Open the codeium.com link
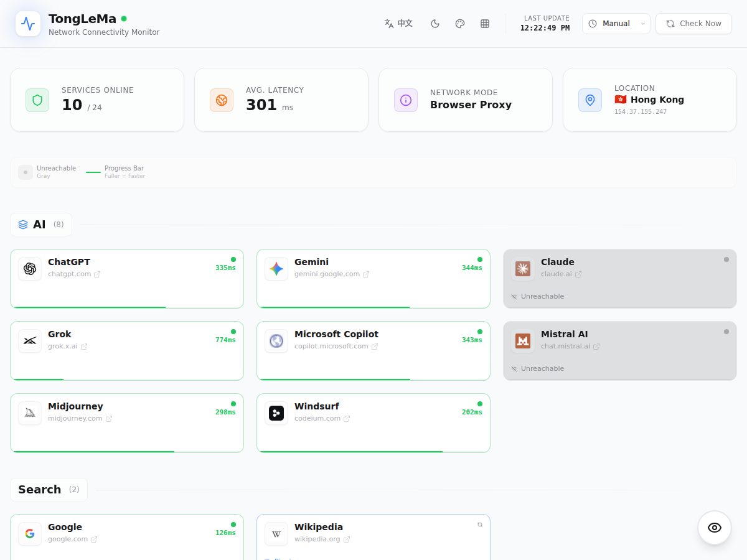 (x=322, y=419)
